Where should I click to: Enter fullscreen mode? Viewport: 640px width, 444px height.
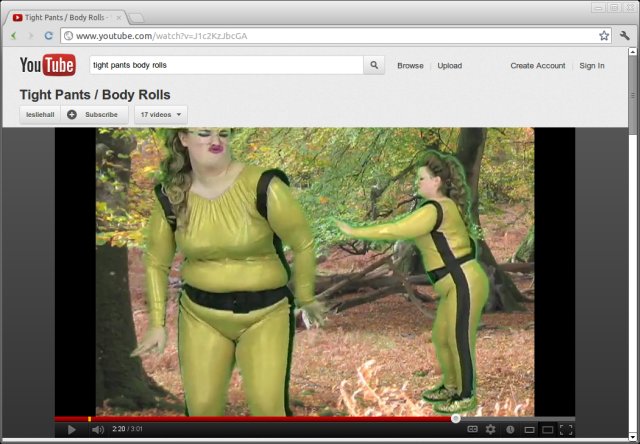click(x=566, y=430)
